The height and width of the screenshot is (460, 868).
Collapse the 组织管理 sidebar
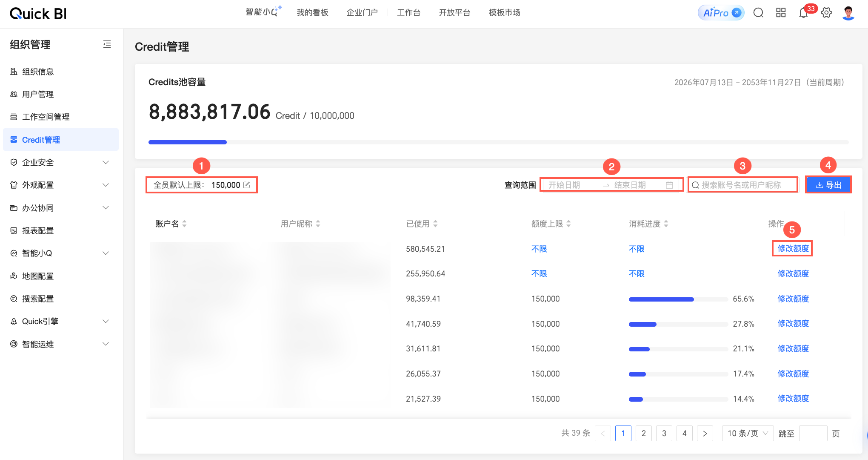[x=107, y=44]
